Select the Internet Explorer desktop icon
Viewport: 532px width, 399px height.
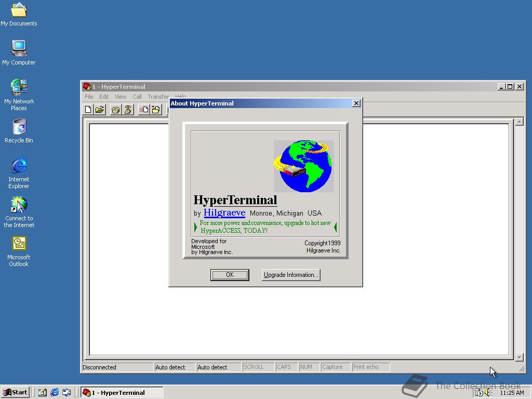[19, 173]
